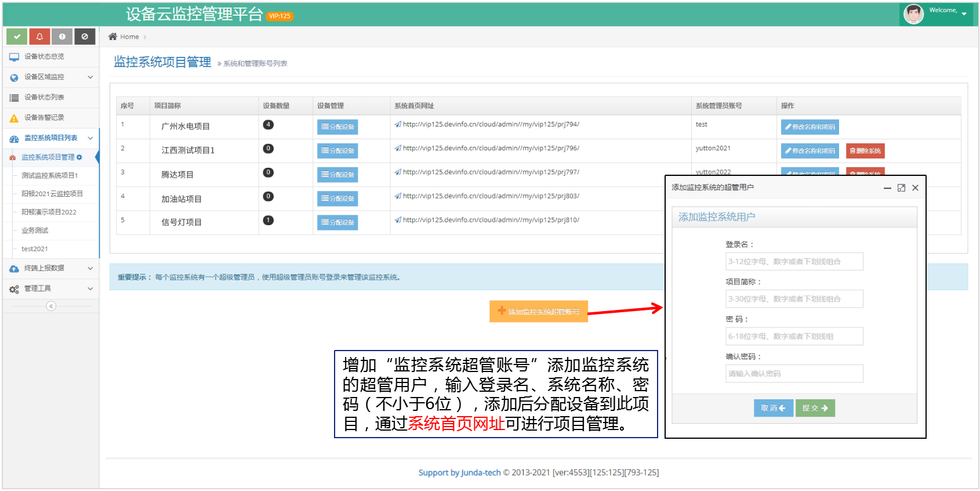Expand the 设备区域监控 menu
Image resolution: width=980 pixels, height=491 pixels.
(x=51, y=77)
